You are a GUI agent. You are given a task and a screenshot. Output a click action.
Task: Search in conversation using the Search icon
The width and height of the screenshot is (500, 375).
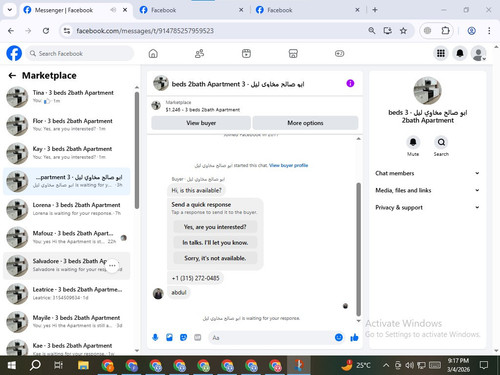tap(441, 142)
